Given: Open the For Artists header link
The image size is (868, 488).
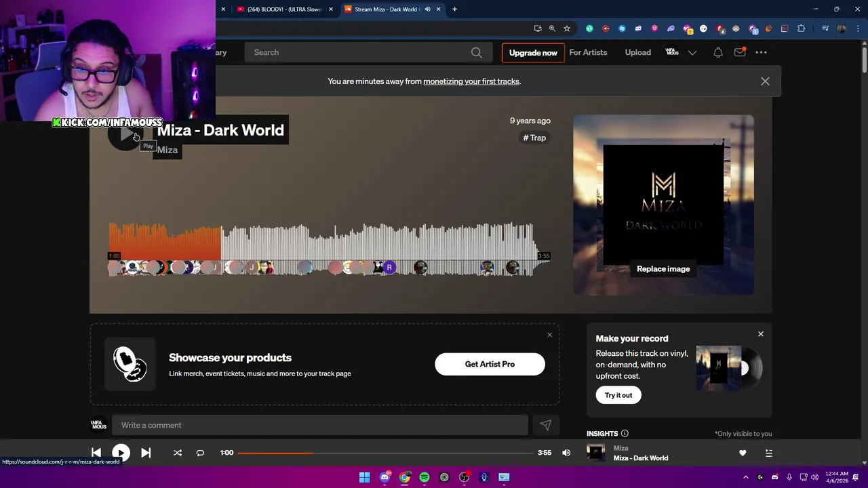Looking at the screenshot, I should click(588, 52).
